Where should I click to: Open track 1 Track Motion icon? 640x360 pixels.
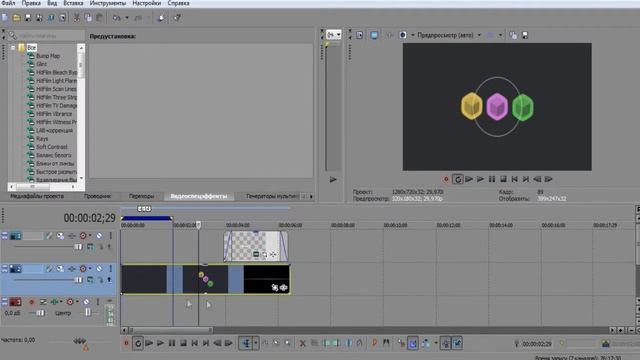pos(60,236)
